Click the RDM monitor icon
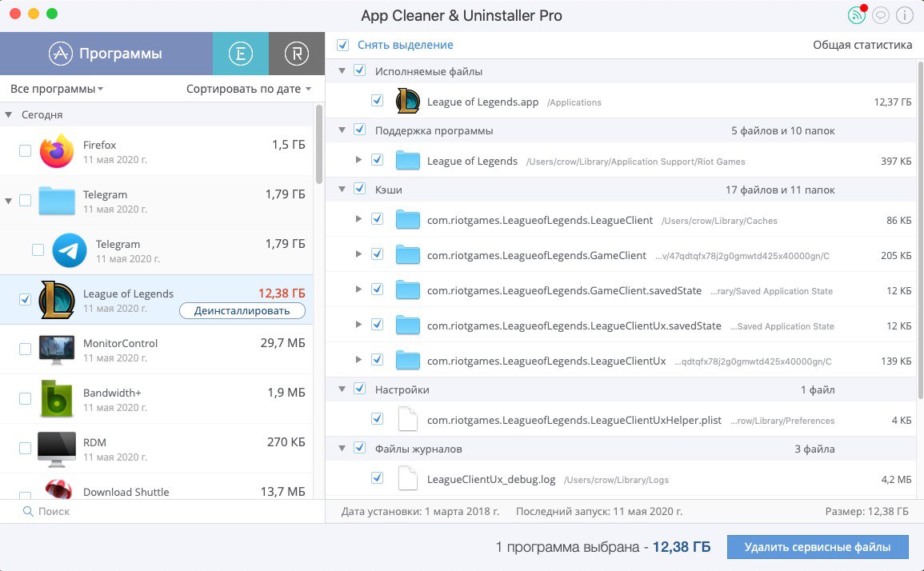The image size is (924, 571). coord(57,449)
